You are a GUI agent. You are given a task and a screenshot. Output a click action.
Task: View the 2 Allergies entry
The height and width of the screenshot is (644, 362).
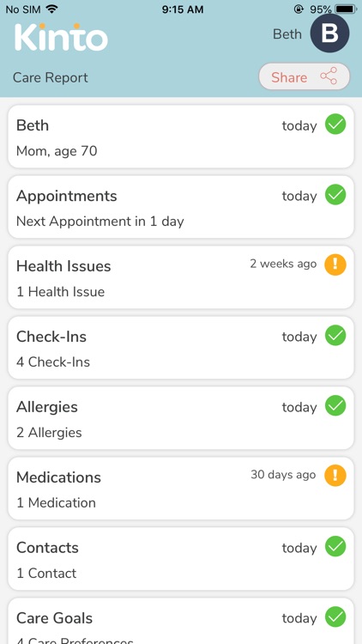pos(181,418)
